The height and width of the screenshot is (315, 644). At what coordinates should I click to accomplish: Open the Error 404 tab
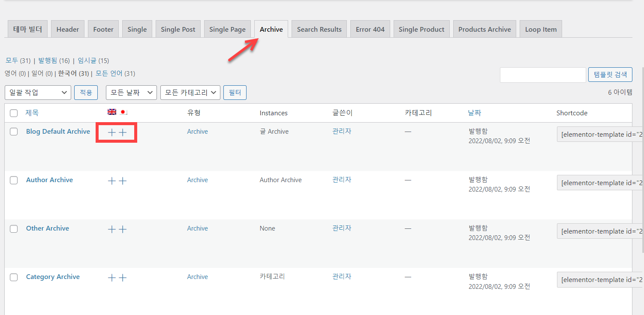tap(370, 29)
